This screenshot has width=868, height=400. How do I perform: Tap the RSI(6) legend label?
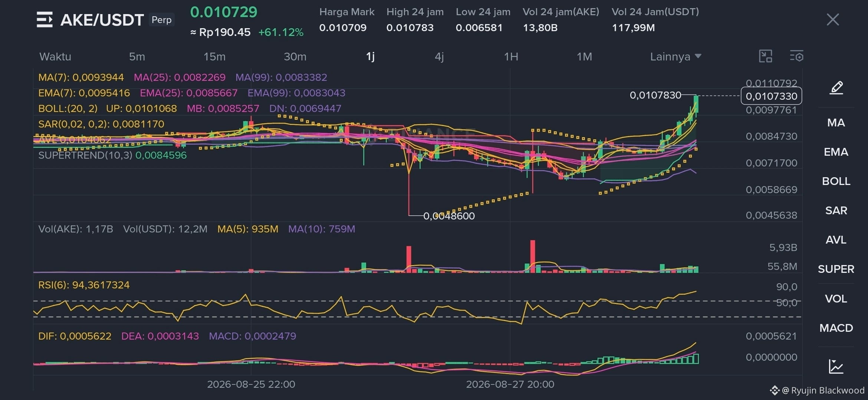[84, 285]
